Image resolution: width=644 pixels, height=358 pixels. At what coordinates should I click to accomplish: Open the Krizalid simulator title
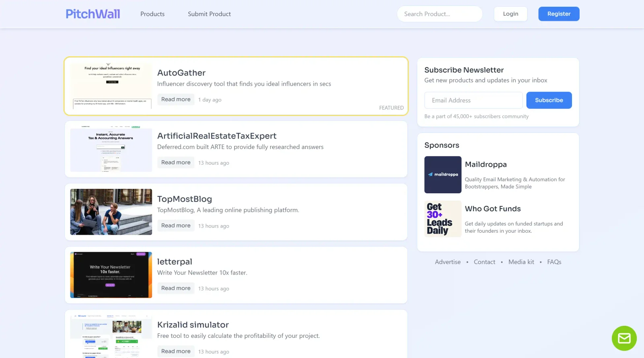(193, 325)
